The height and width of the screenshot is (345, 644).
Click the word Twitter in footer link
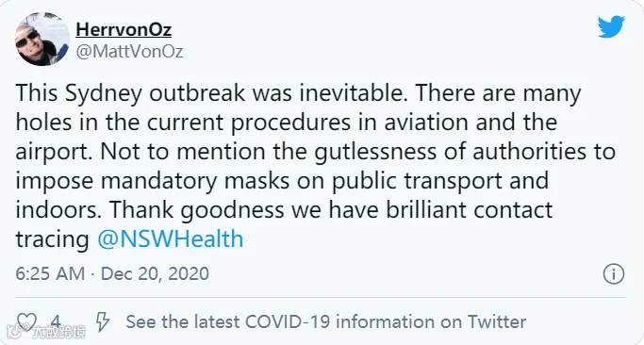(497, 321)
